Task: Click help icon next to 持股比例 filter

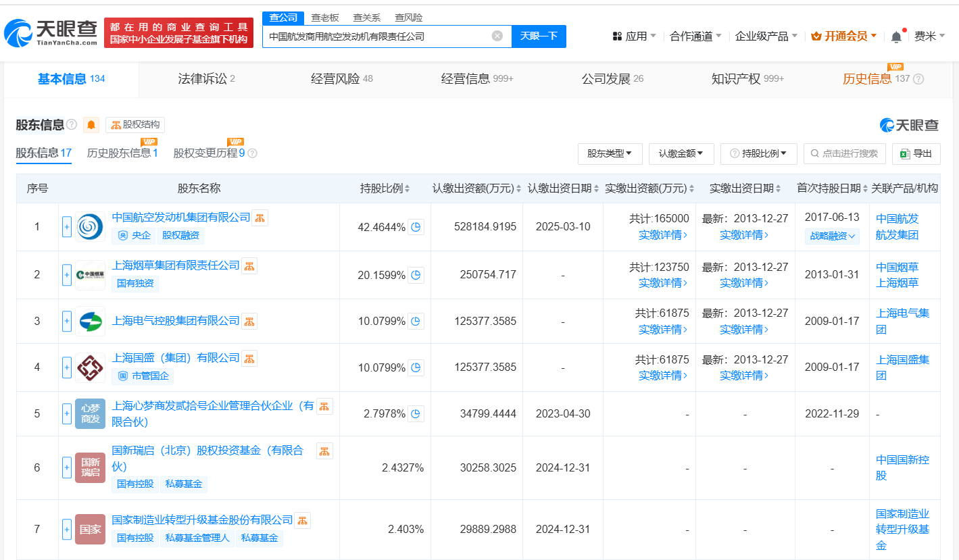Action: (x=733, y=154)
